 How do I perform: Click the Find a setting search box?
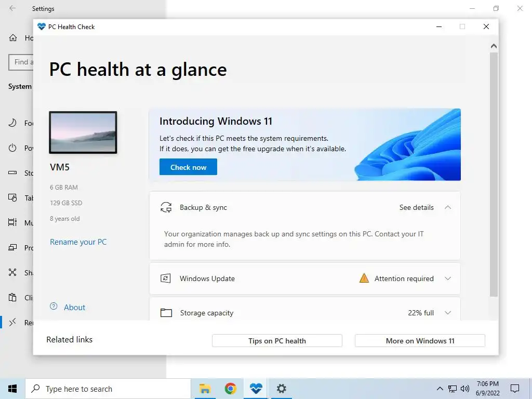point(21,62)
